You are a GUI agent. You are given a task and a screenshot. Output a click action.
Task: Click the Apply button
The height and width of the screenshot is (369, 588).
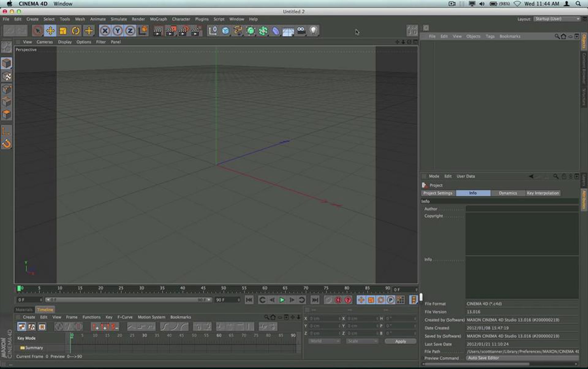[x=400, y=341]
